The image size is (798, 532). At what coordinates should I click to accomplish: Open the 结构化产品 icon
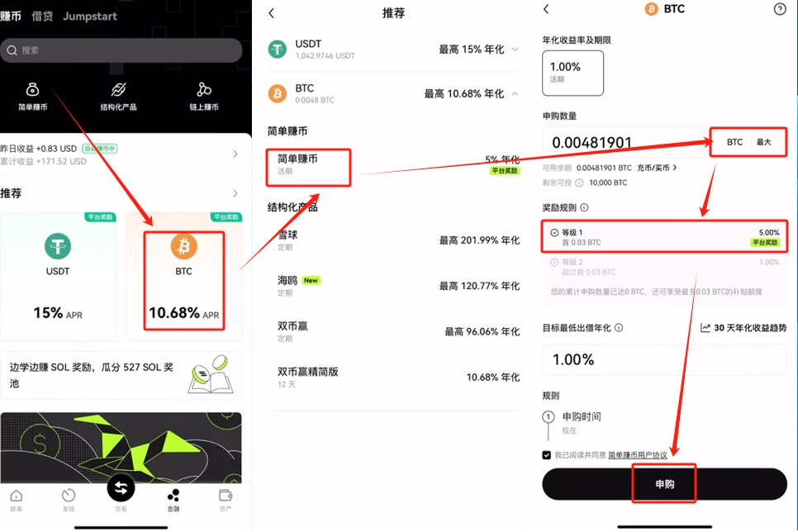point(119,90)
